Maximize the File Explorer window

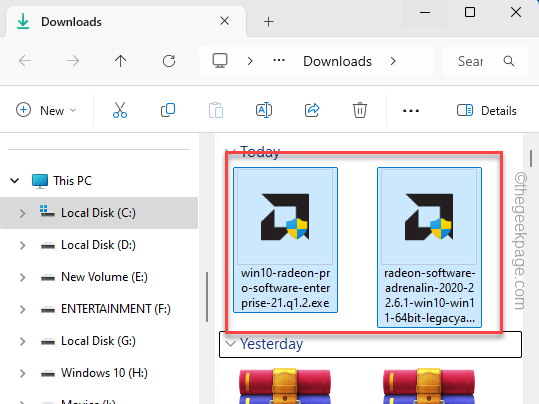[x=470, y=13]
